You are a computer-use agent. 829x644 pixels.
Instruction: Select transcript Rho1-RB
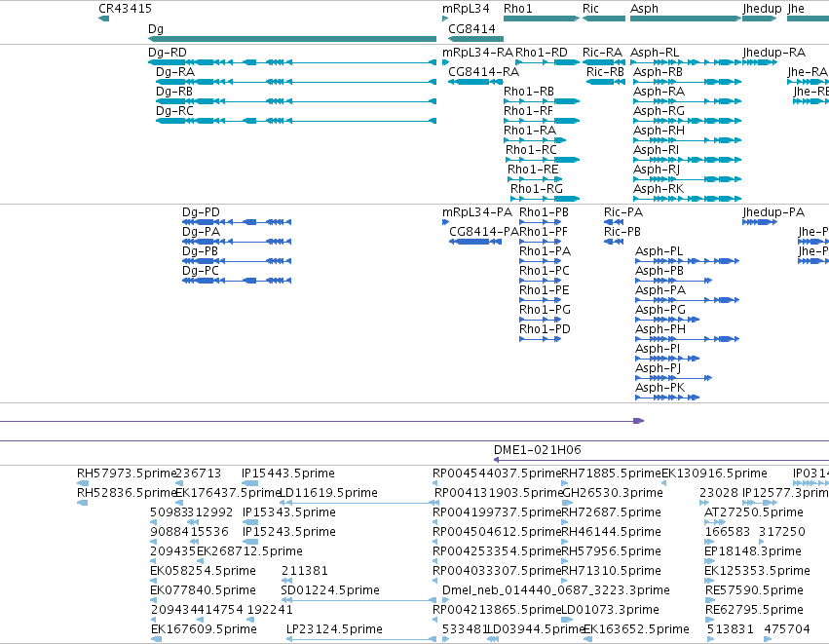pyautogui.click(x=542, y=101)
